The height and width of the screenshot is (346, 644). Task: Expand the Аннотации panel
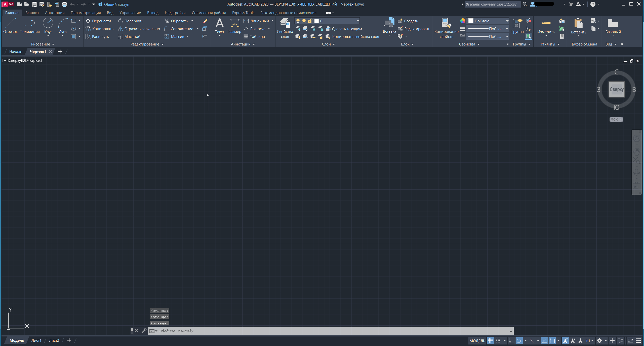[x=243, y=44]
